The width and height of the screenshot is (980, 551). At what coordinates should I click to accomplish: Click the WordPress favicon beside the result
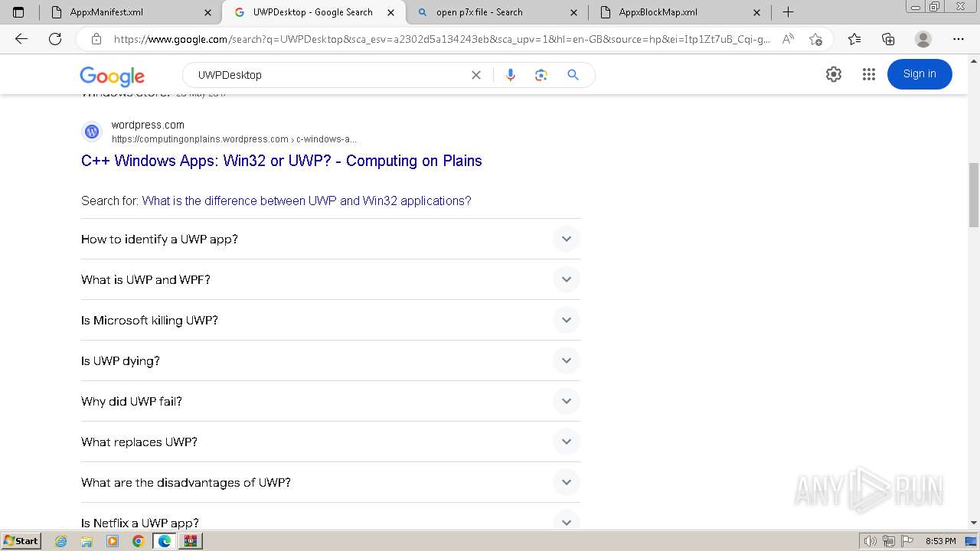coord(92,132)
